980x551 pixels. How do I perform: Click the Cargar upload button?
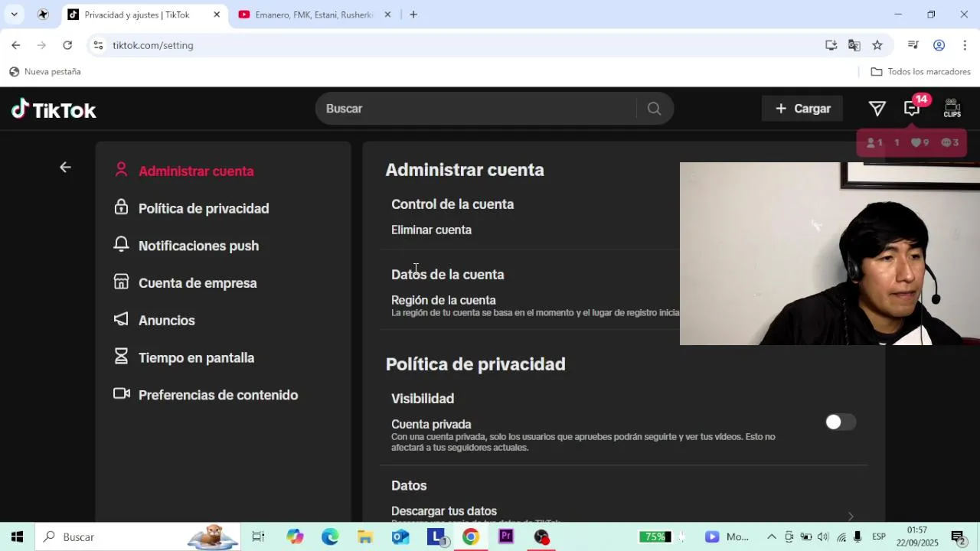[802, 109]
